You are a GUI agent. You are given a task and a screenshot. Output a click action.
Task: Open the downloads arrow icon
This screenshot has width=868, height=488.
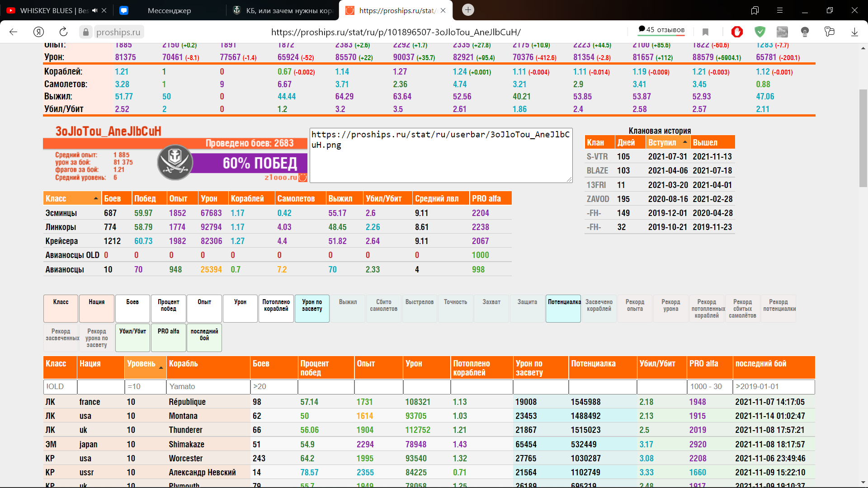(x=854, y=32)
